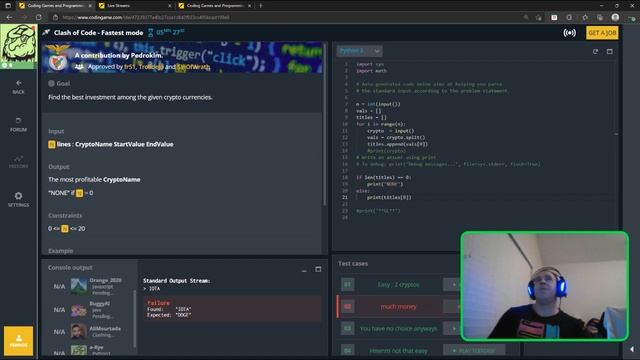Click the browser zoom magnifier icon

526,17
